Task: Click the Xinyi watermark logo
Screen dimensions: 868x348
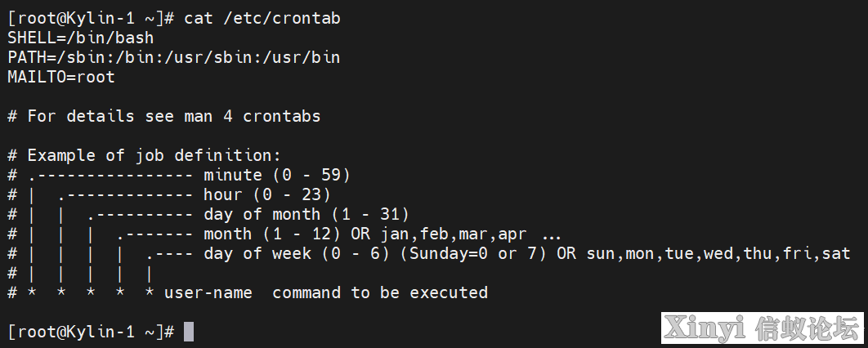Action: [x=763, y=328]
